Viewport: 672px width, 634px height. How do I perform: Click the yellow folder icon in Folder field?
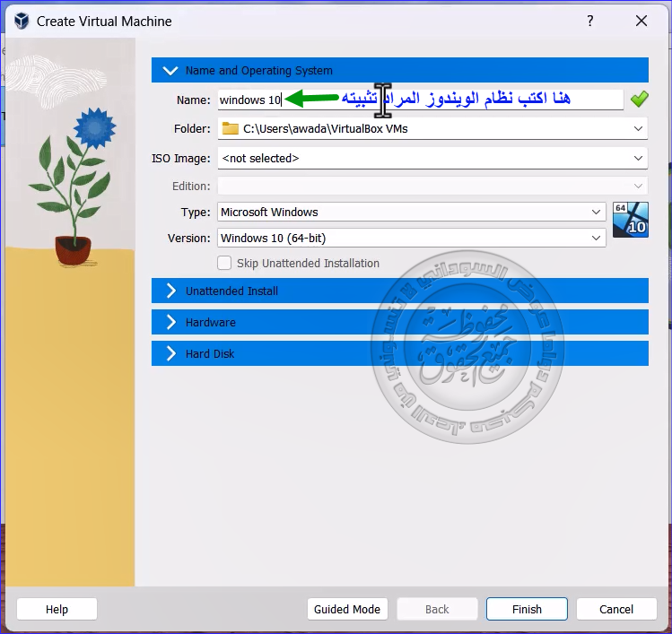pos(231,129)
